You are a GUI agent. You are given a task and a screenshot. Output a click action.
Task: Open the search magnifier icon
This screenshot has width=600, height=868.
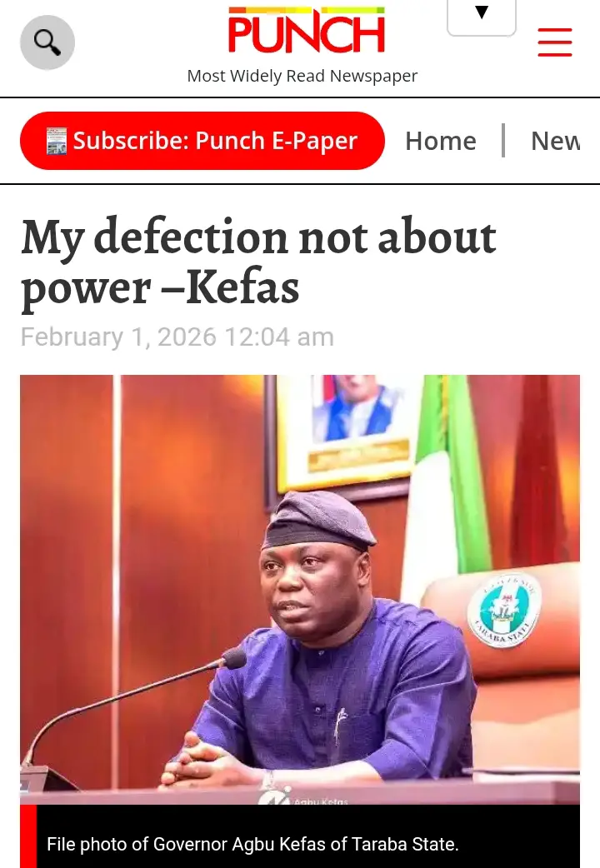[47, 42]
